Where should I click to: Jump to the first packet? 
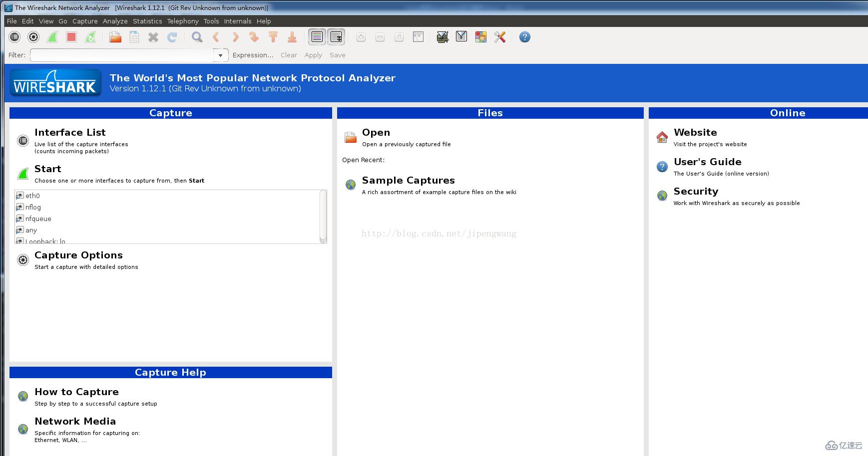point(273,37)
